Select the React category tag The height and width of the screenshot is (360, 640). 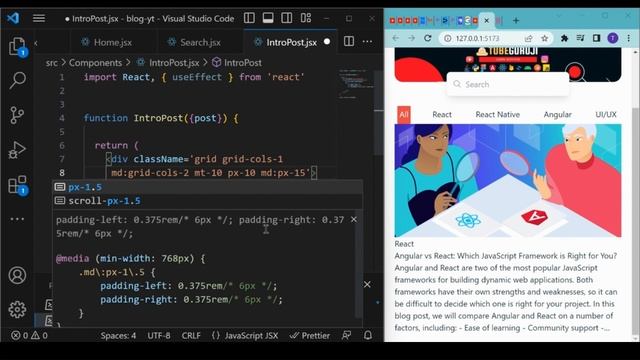point(442,115)
